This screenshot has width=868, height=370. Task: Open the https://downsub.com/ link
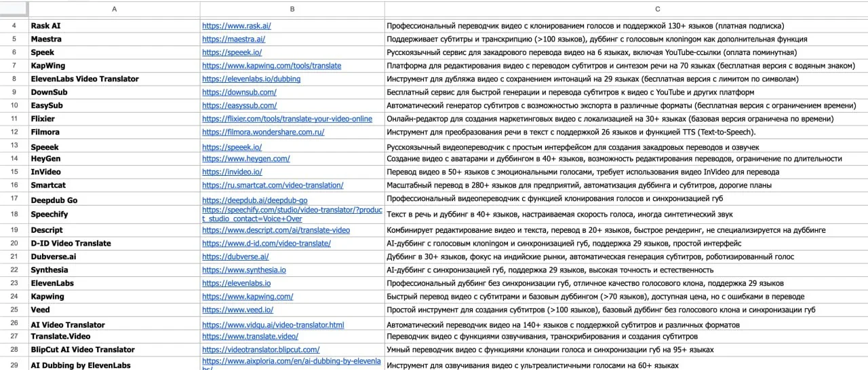pyautogui.click(x=239, y=92)
